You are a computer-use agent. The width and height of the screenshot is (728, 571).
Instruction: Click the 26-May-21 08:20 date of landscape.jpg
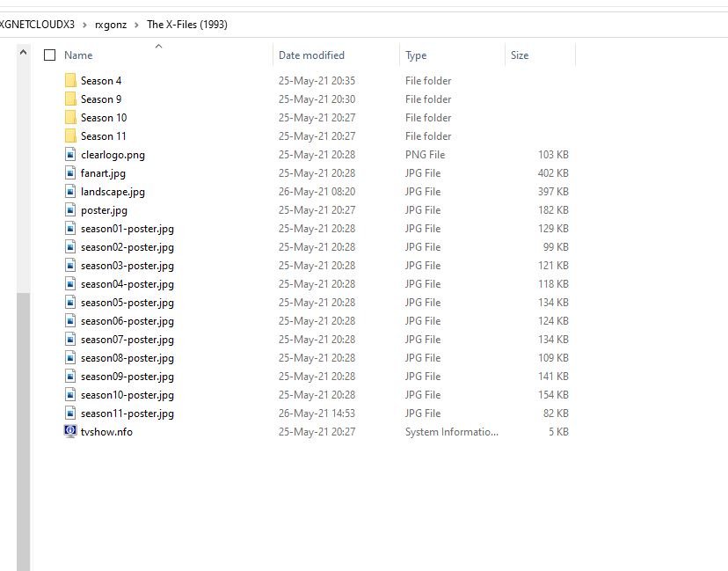coord(317,192)
